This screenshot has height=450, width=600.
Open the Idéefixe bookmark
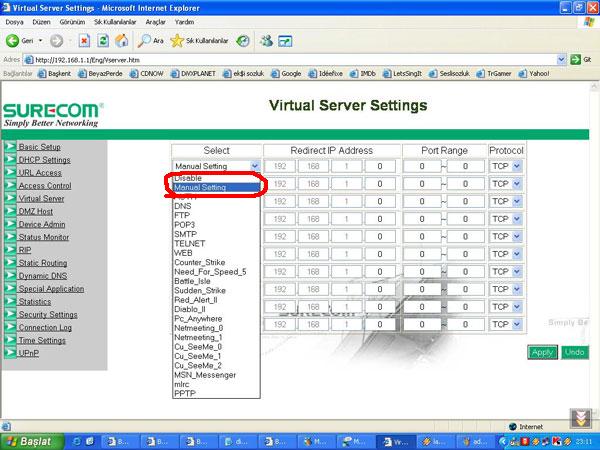click(326, 73)
